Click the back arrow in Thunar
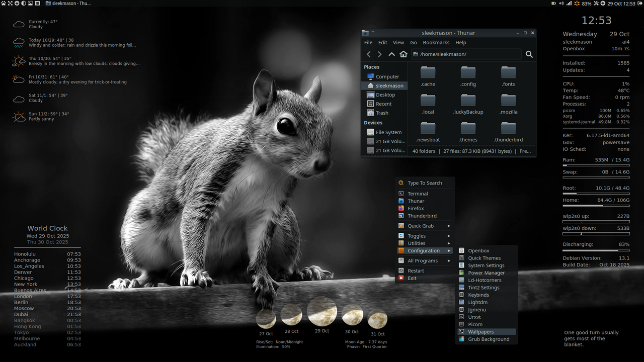 click(x=369, y=54)
